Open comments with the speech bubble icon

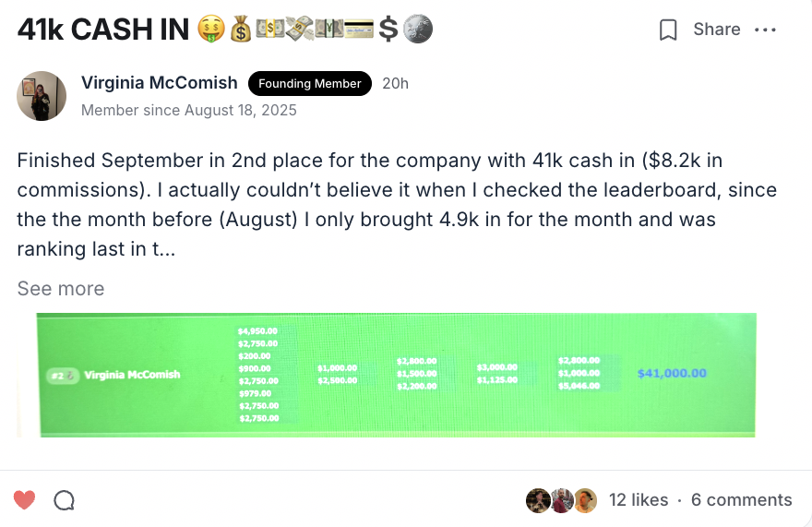tap(65, 500)
